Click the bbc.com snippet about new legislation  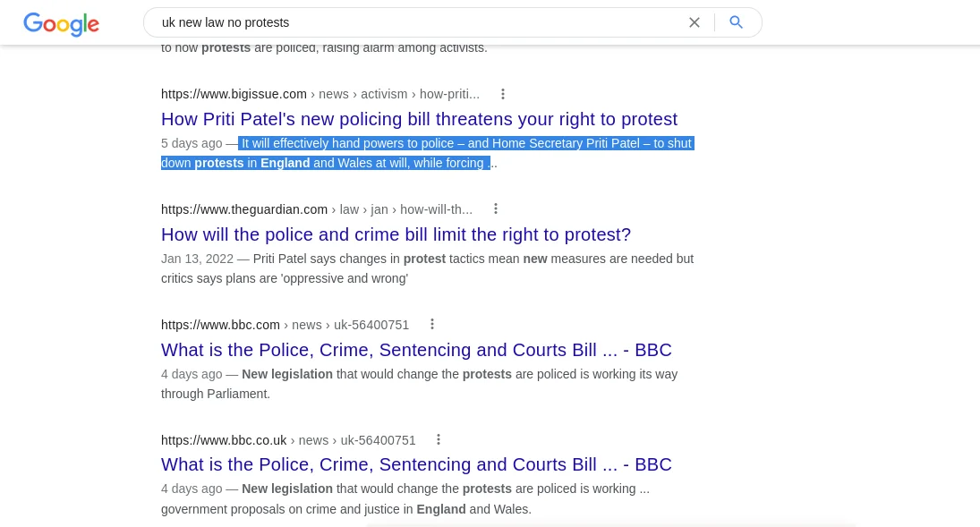click(420, 384)
